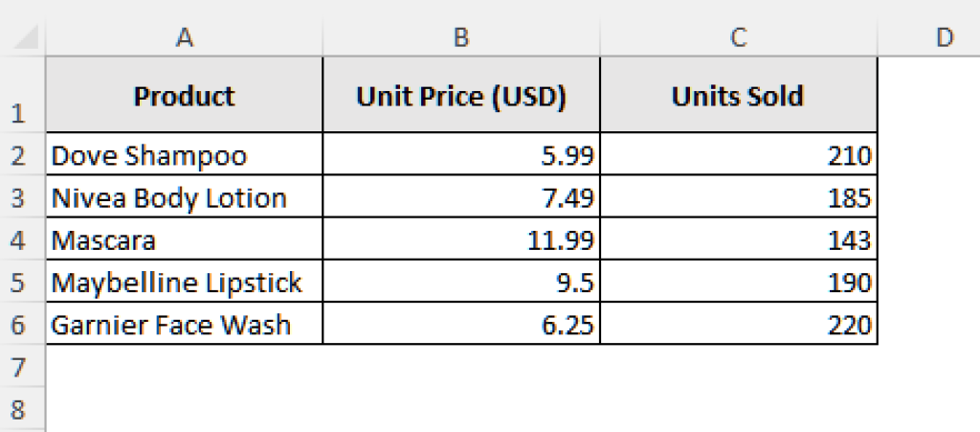The image size is (980, 432).
Task: Select the Dove Shampoo cell
Action: tap(185, 155)
